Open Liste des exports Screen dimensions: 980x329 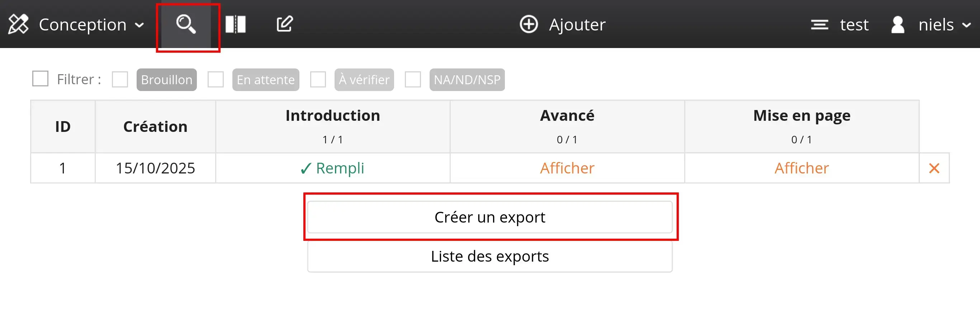coord(489,256)
